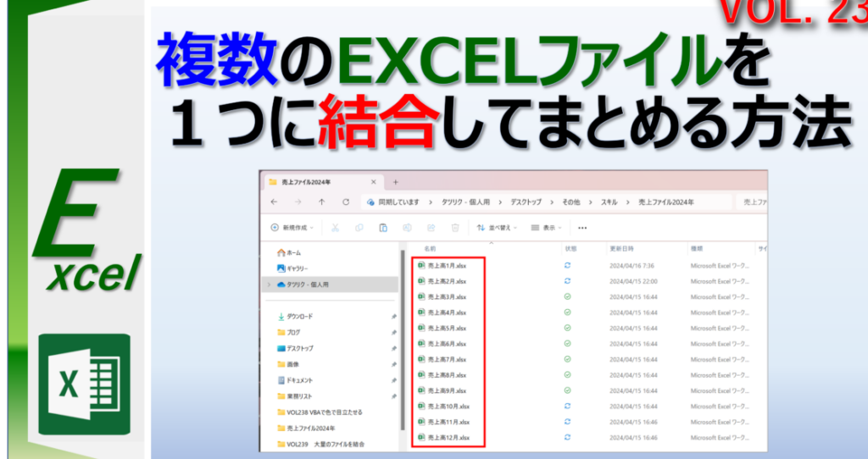Click the search box in Explorer
Screen dimensions: 868x459
point(752,202)
